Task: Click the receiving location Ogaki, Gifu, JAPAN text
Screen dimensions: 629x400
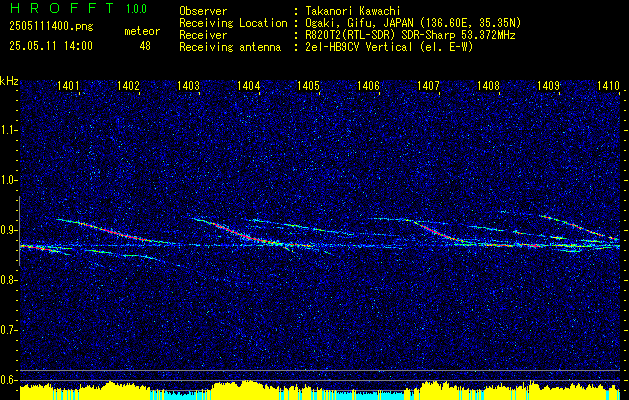Action: tap(413, 23)
